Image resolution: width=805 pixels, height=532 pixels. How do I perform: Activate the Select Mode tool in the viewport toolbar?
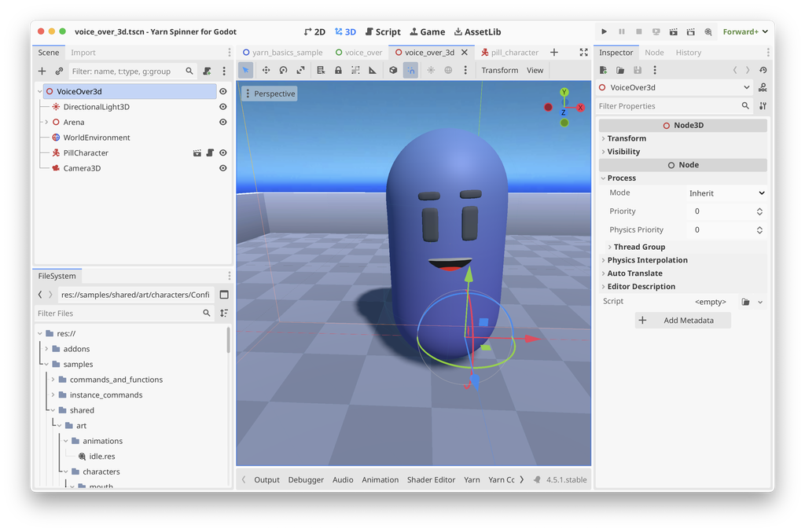coord(246,70)
